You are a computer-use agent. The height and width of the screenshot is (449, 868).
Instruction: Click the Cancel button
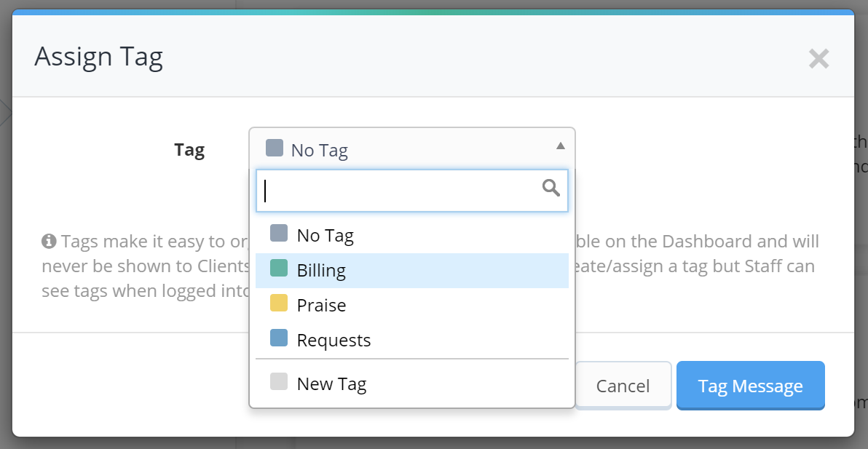click(x=623, y=386)
